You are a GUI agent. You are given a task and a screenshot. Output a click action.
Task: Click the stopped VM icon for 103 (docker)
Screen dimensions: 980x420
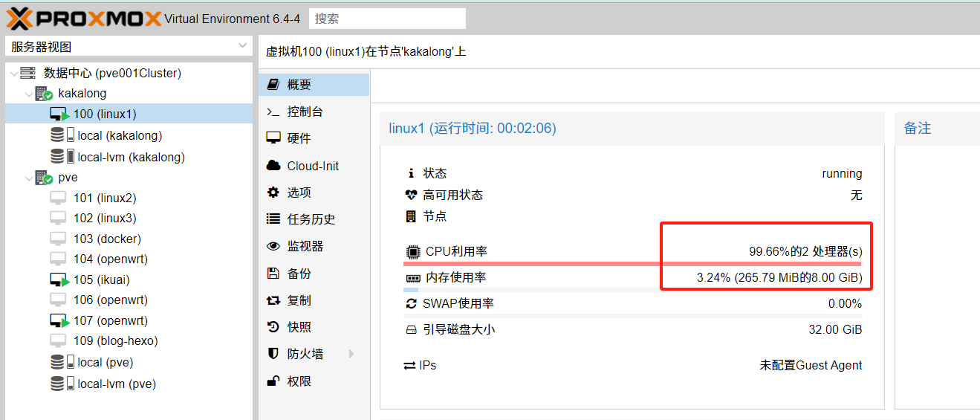pyautogui.click(x=59, y=239)
